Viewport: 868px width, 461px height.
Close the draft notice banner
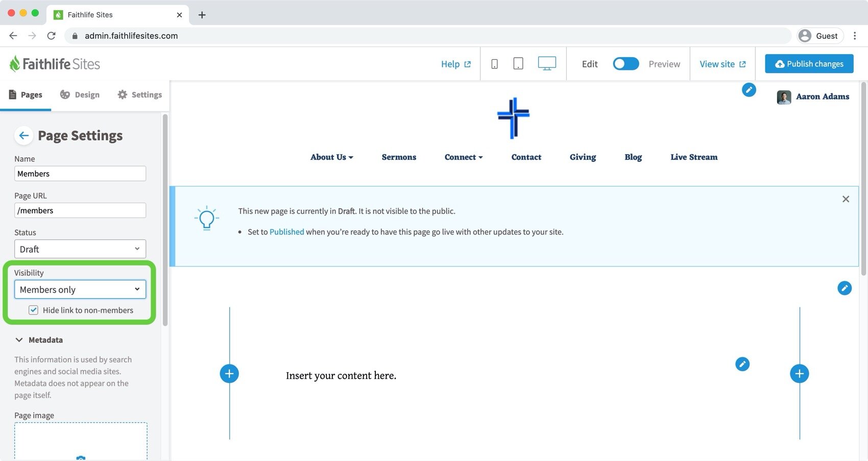tap(846, 199)
